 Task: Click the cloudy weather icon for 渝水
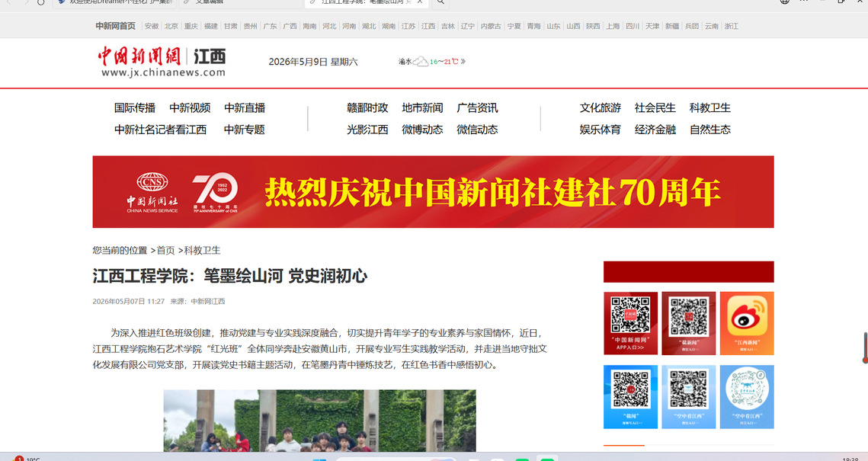coord(421,62)
